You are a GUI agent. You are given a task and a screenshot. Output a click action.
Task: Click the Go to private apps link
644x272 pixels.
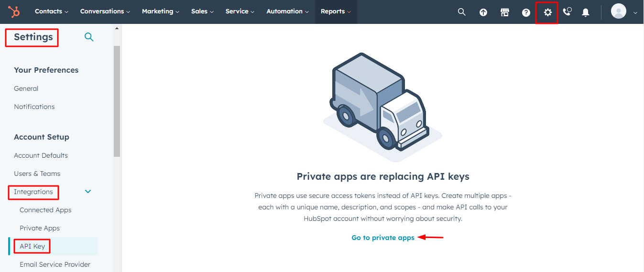click(x=383, y=238)
